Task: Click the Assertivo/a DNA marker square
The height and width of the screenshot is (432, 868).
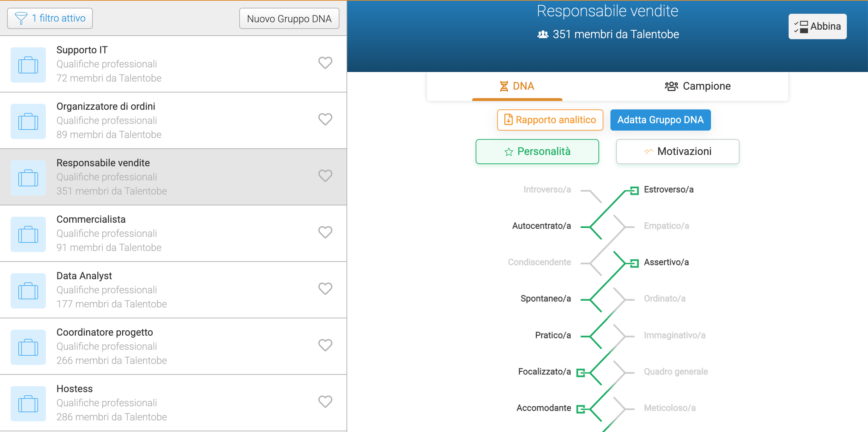Action: 634,263
